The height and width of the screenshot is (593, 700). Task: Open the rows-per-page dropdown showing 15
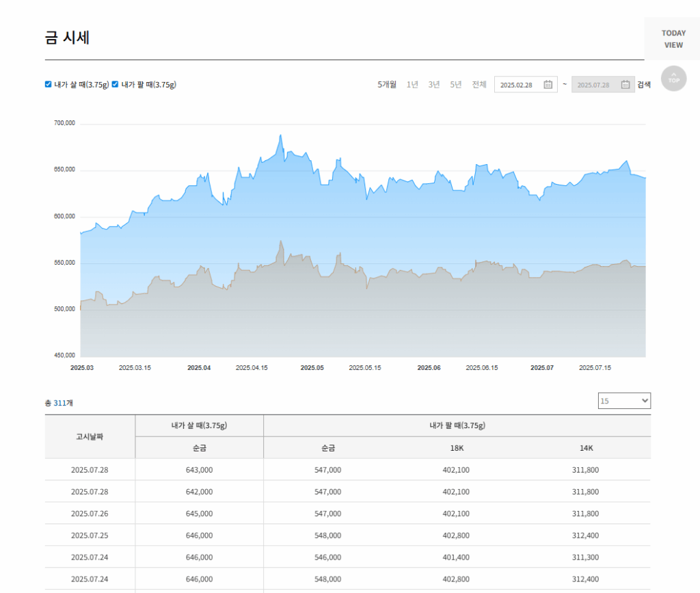(624, 401)
